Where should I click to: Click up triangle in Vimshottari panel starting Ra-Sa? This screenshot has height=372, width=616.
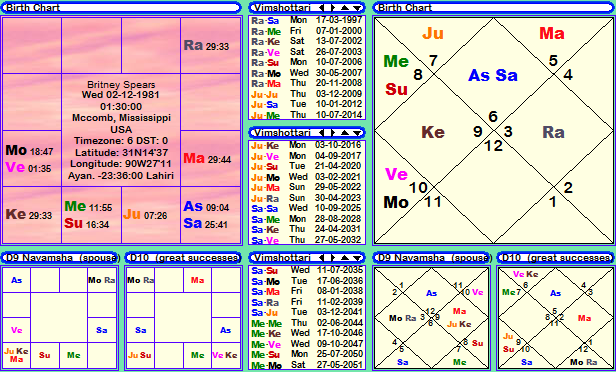click(345, 7)
